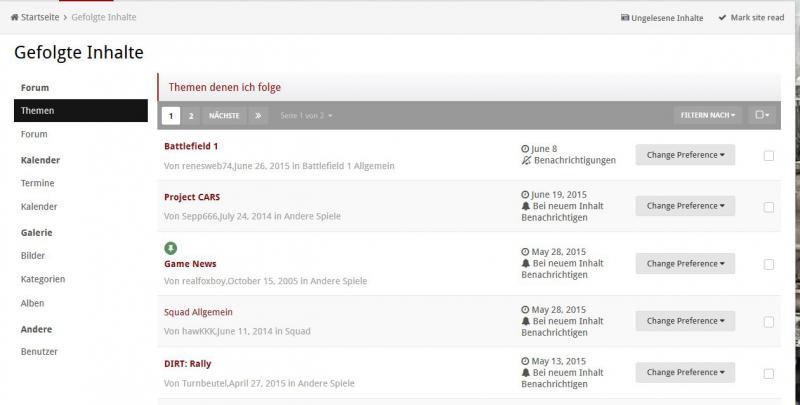The width and height of the screenshot is (800, 405).
Task: Open the Seite 1 von 2 page jump
Action: [x=306, y=116]
